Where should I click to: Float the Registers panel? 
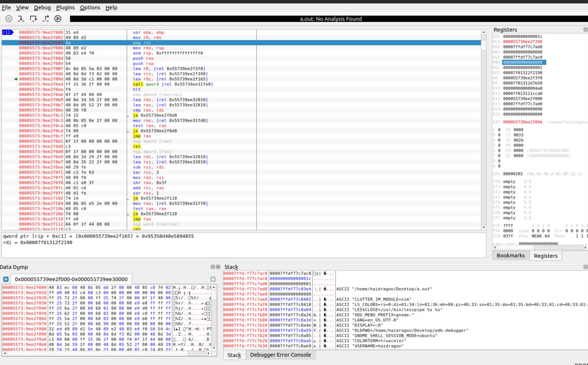click(x=585, y=29)
